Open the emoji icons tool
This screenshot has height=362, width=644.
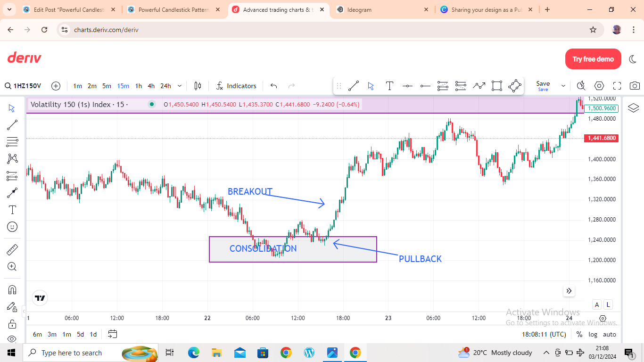[12, 227]
